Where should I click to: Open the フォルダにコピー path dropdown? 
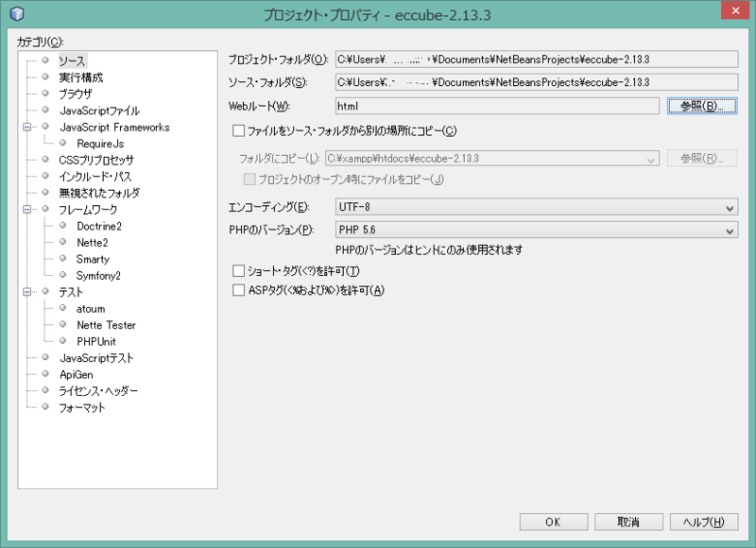(492, 159)
